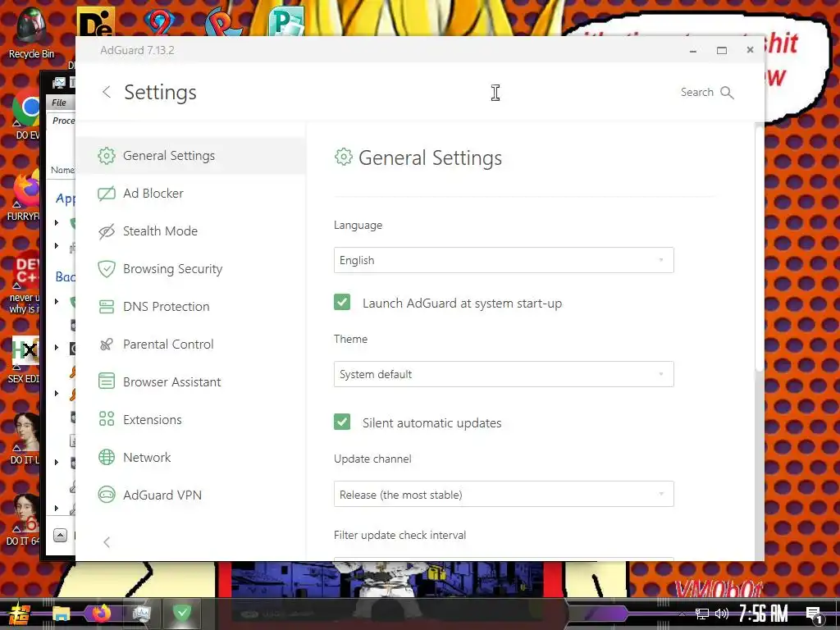Click the Browsing Security shield icon

click(106, 269)
